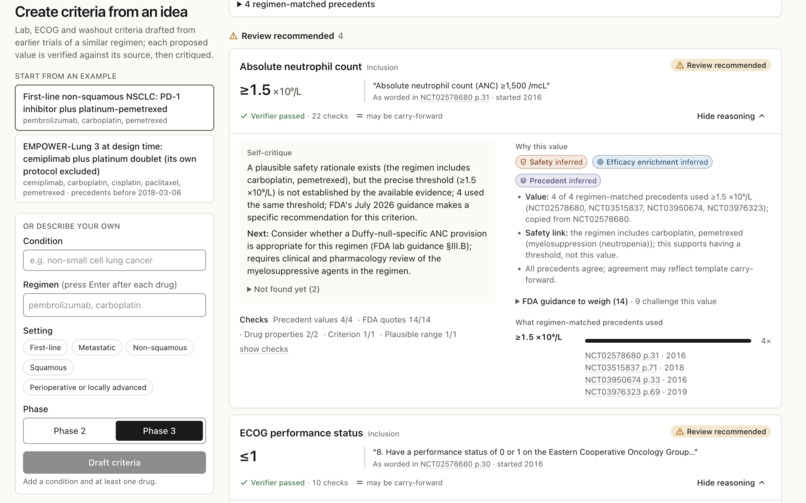Click the ≥1.5 ×10⁹/L proposed value
This screenshot has width=806, height=503.
click(x=270, y=90)
